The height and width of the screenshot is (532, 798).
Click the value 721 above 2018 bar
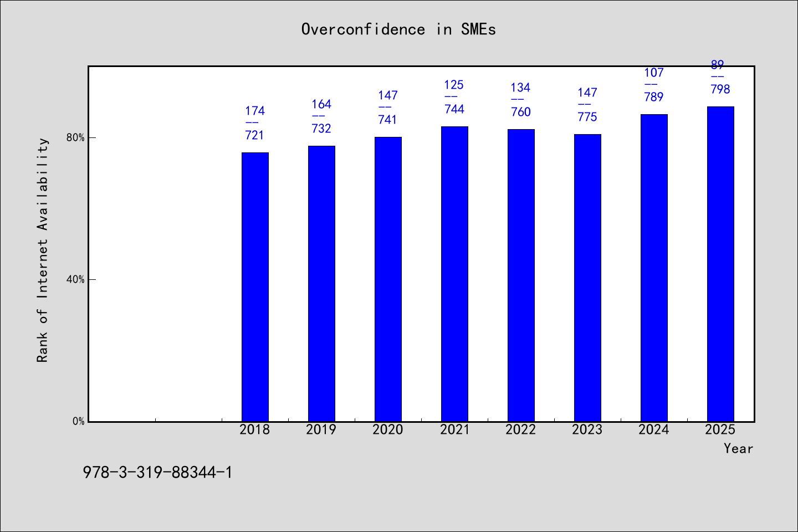255,135
